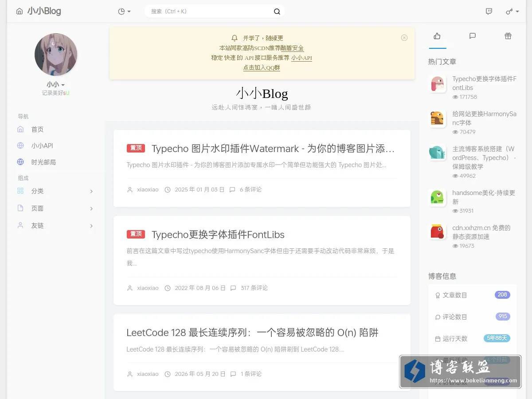Click the author icon on the LeetCode post

pos(130,374)
